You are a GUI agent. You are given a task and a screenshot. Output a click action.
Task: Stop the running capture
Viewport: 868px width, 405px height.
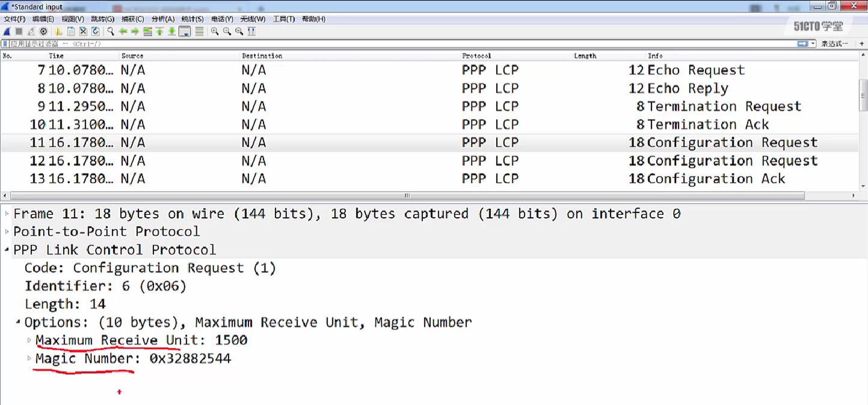tap(19, 31)
